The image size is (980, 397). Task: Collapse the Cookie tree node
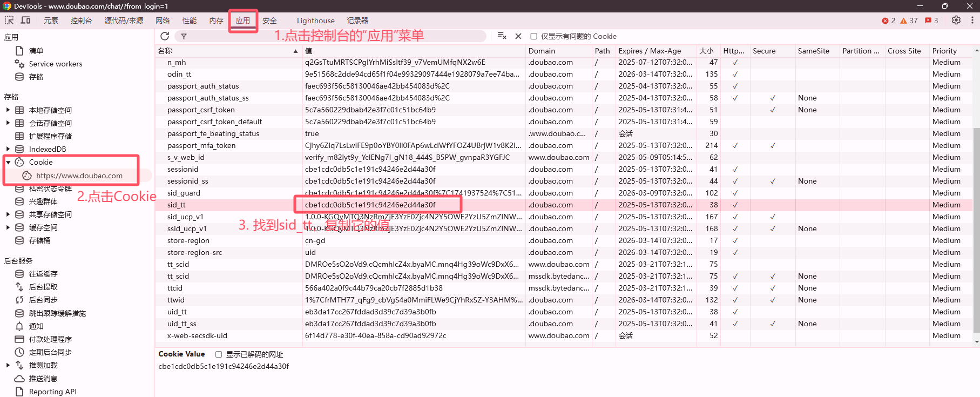click(8, 162)
